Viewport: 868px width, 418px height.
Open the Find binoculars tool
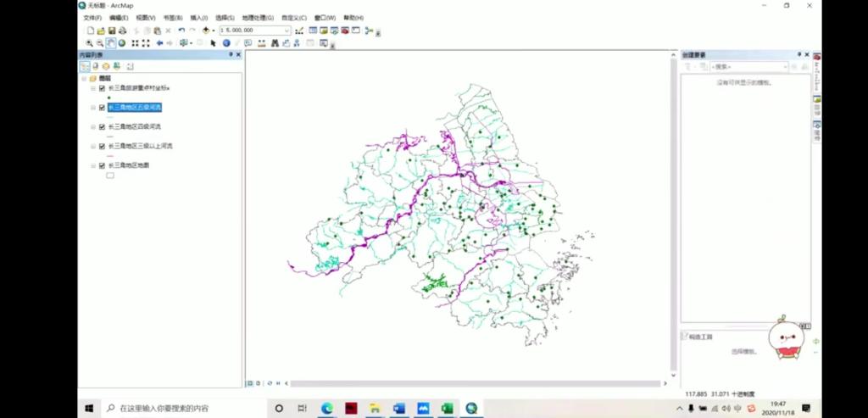pyautogui.click(x=275, y=42)
